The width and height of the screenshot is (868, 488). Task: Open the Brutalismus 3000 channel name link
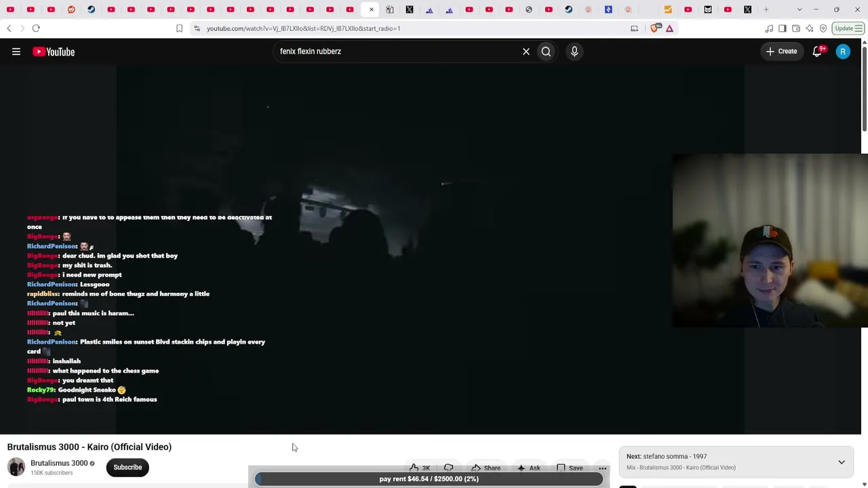point(59,464)
